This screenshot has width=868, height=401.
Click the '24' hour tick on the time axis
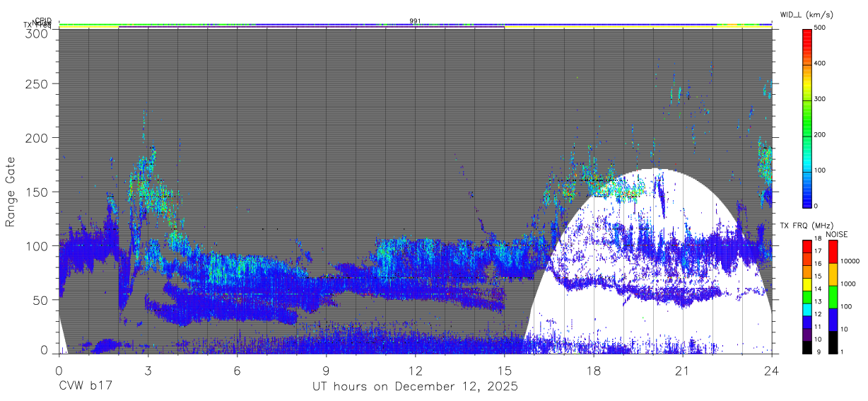pos(772,370)
